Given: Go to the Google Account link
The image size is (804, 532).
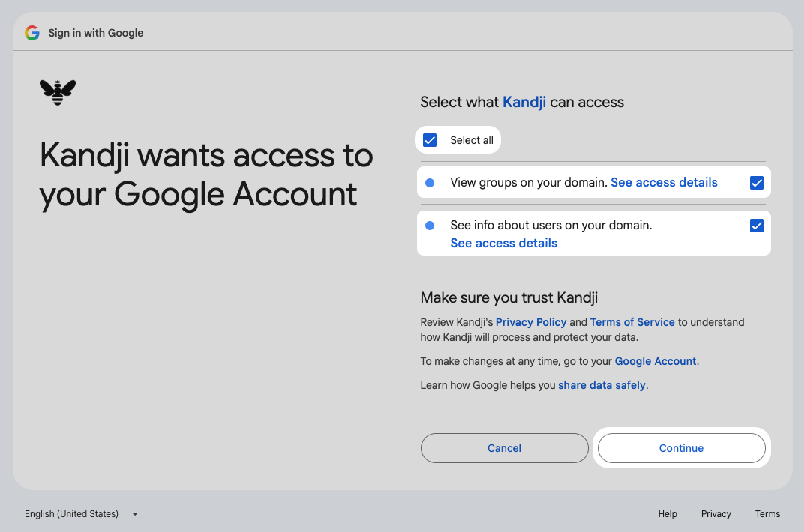Looking at the screenshot, I should click(x=655, y=361).
